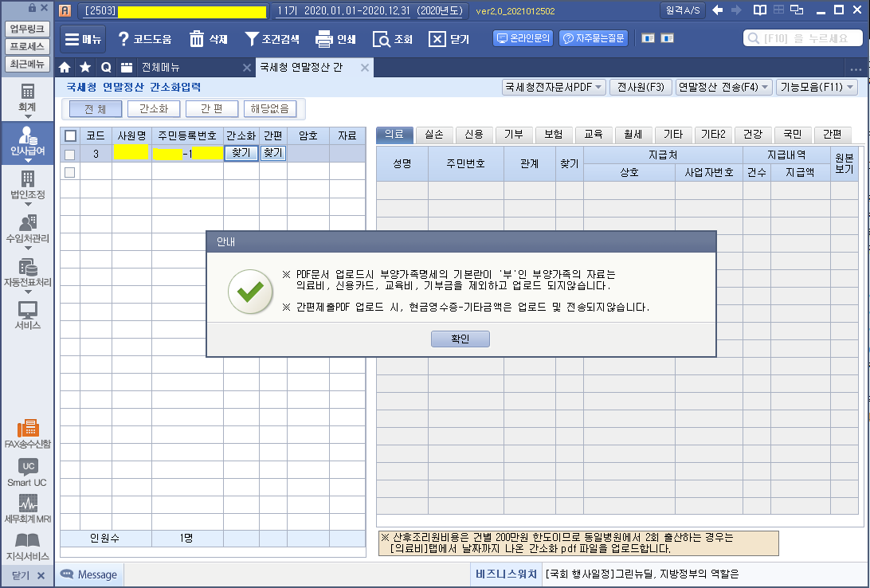Click the 업무링크 button
The image size is (870, 588).
point(27,29)
